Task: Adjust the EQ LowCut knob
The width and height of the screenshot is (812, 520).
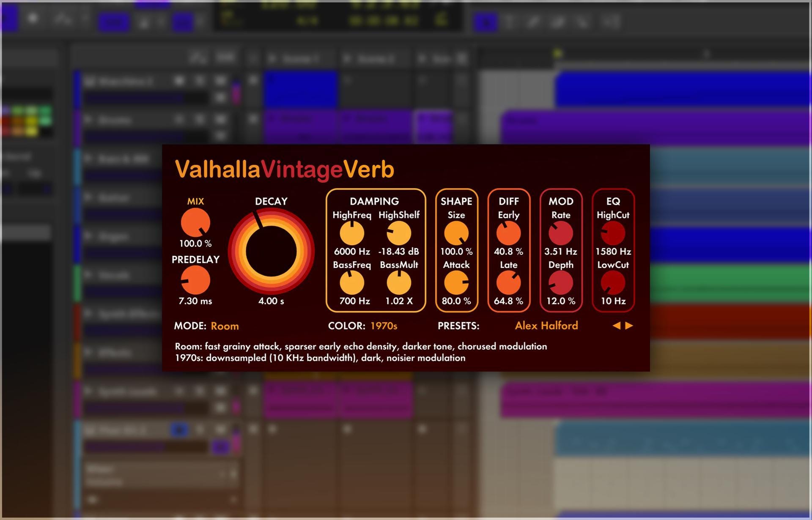Action: click(613, 283)
